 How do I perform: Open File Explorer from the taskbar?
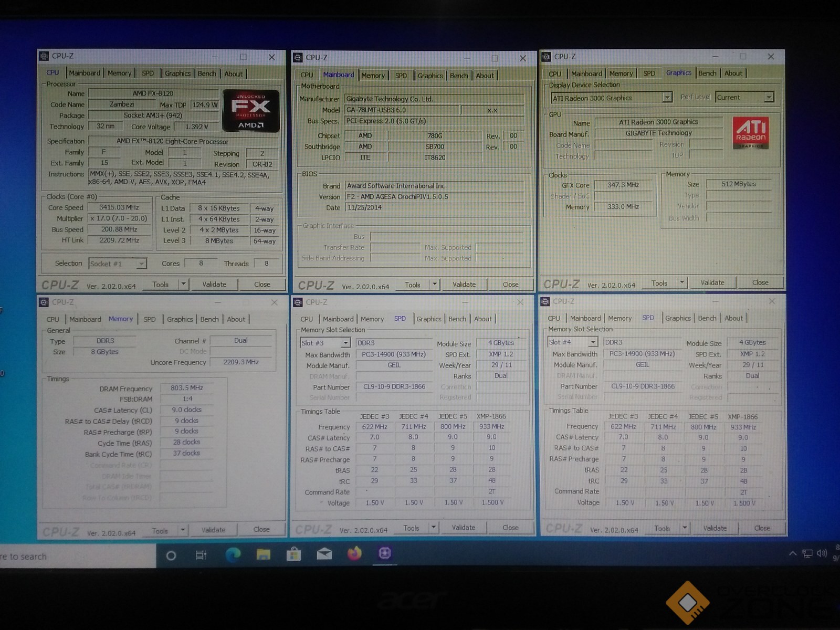pyautogui.click(x=263, y=554)
